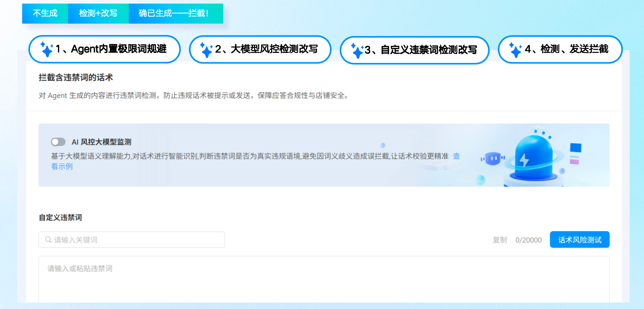Click the 1、Agent内置极限词规避 pill
The image size is (644, 309).
pos(104,49)
